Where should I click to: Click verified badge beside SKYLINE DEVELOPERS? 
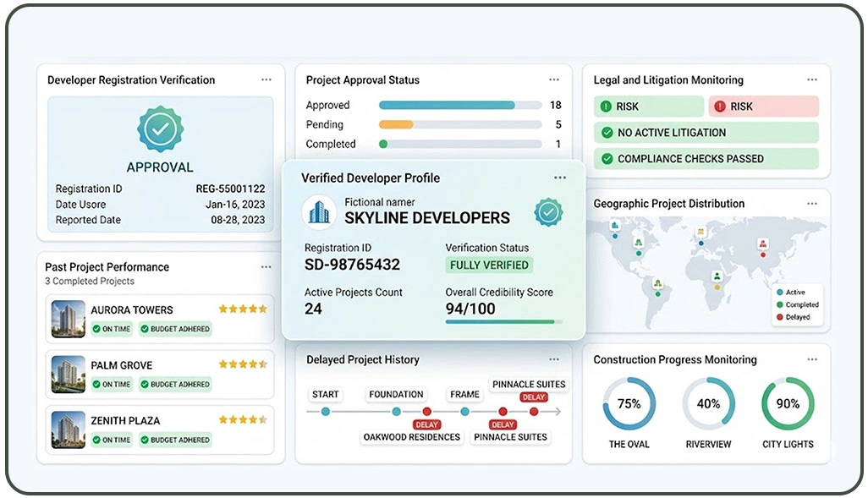pyautogui.click(x=548, y=212)
